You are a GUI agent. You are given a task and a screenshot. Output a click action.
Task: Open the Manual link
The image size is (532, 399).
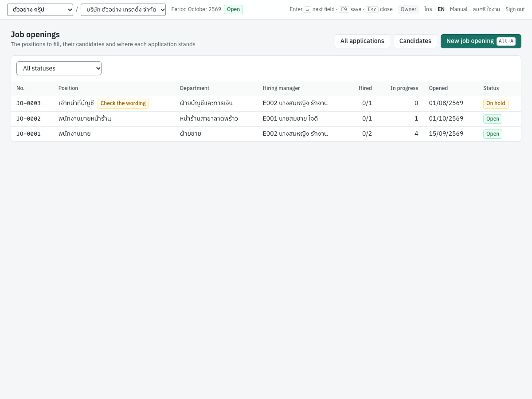(x=459, y=9)
